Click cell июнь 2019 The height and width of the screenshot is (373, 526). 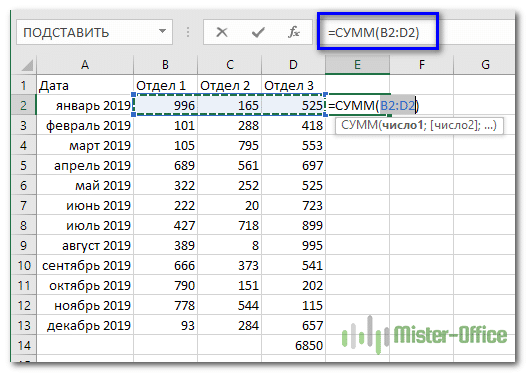pyautogui.click(x=85, y=205)
